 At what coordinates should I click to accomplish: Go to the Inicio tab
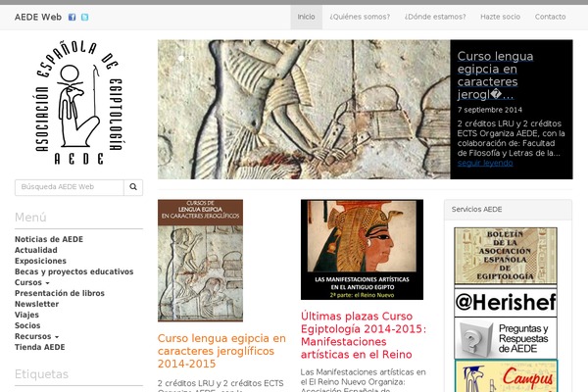coord(306,17)
